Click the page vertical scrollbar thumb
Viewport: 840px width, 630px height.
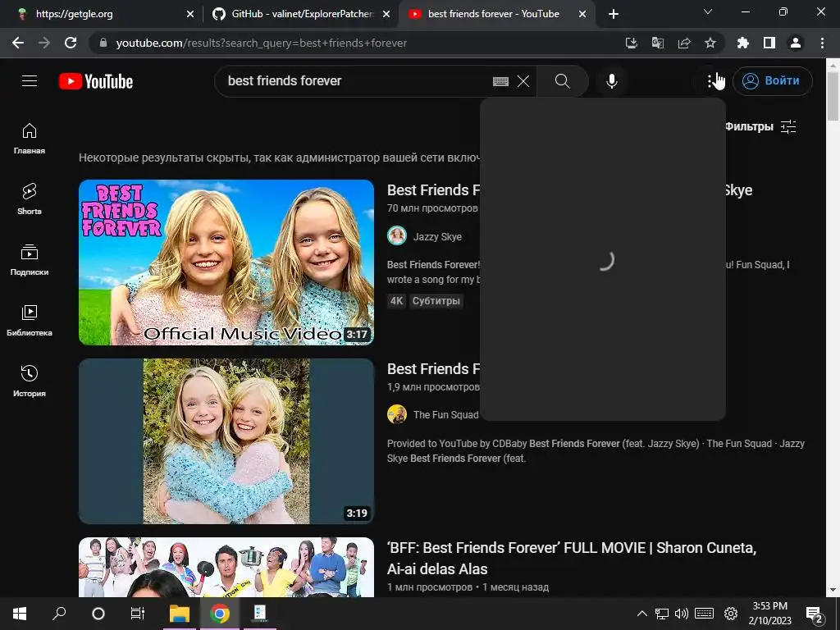833,95
